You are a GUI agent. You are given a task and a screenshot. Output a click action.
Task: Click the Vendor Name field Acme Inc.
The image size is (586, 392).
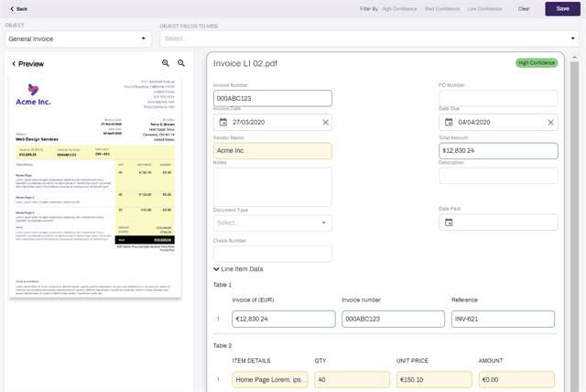pyautogui.click(x=273, y=150)
